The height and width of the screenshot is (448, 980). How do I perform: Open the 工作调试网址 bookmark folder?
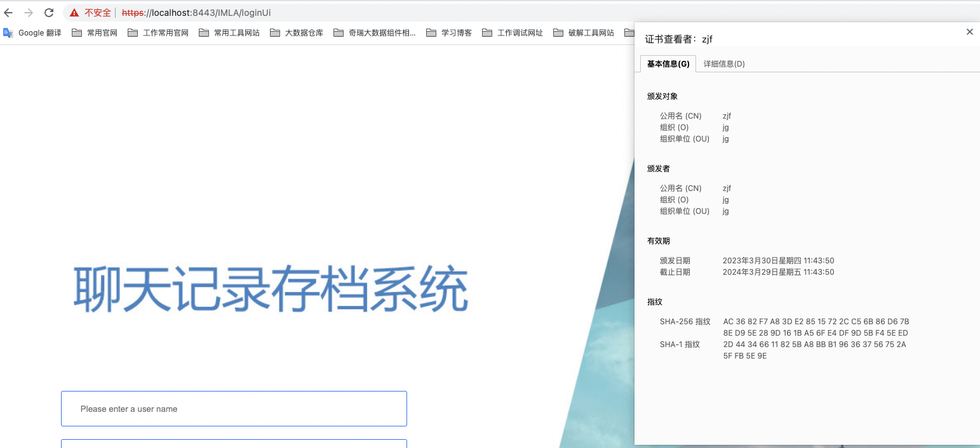(513, 33)
